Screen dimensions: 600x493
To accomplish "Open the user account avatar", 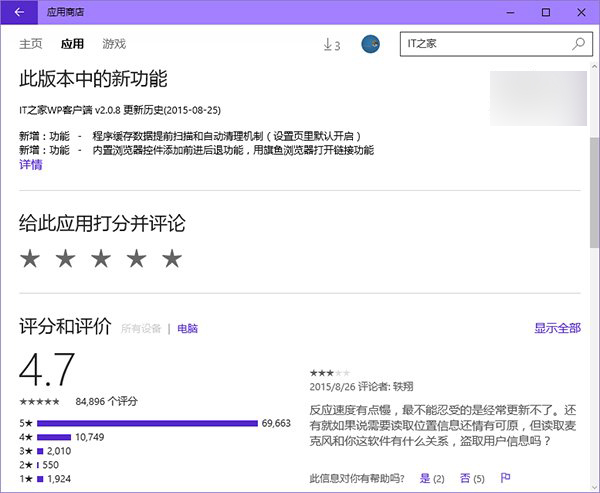I will click(x=370, y=44).
